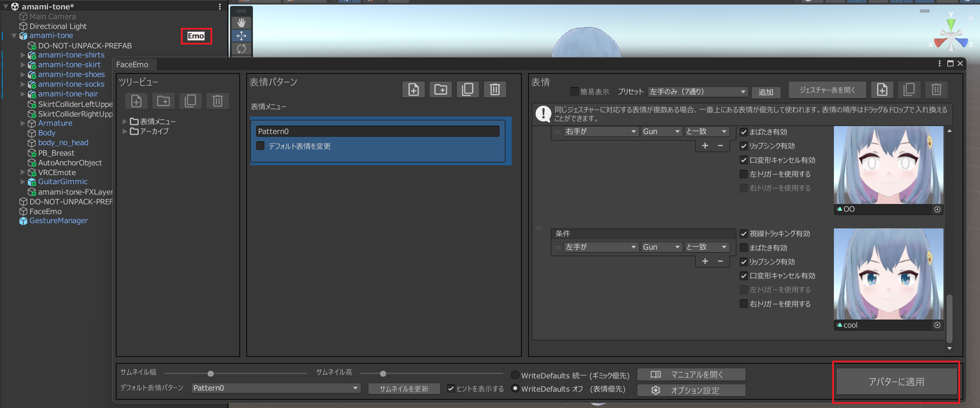Viewport: 980px width, 408px height.
Task: Duplicate selected item in 表情パターン panel
Action: 468,89
